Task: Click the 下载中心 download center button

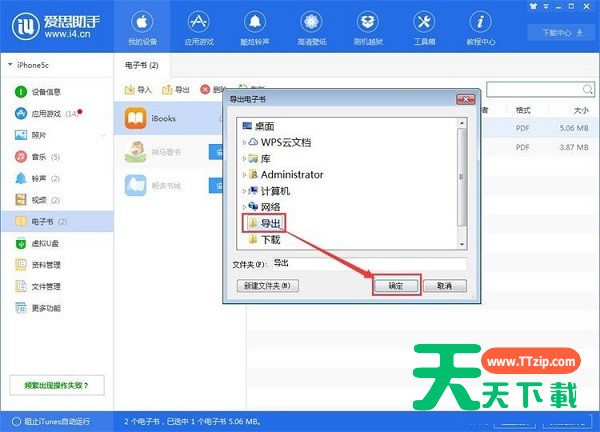Action: pyautogui.click(x=562, y=33)
